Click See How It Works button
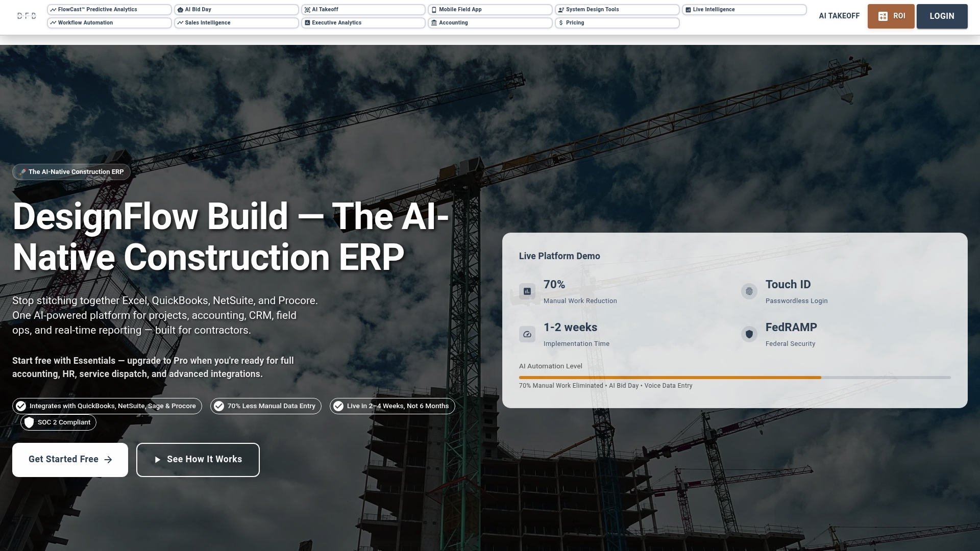Viewport: 980px width, 551px height. (198, 460)
